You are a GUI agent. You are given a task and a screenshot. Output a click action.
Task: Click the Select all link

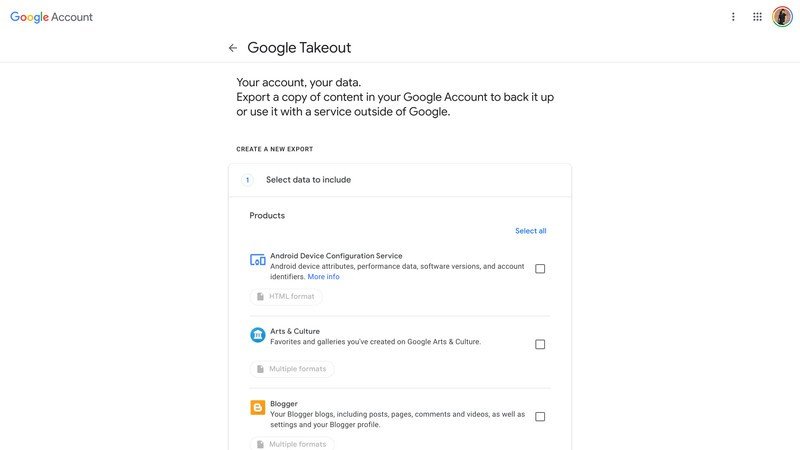coord(530,231)
